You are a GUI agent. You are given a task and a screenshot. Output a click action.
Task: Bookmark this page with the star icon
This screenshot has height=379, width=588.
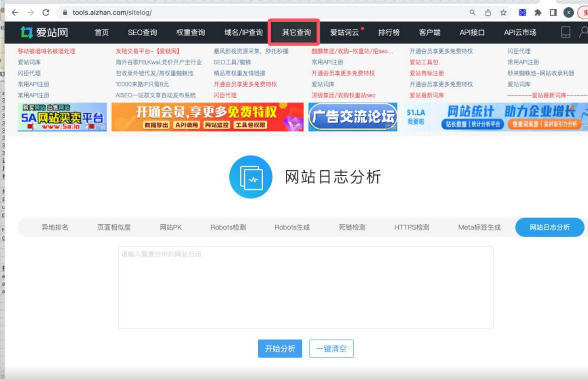[x=503, y=12]
